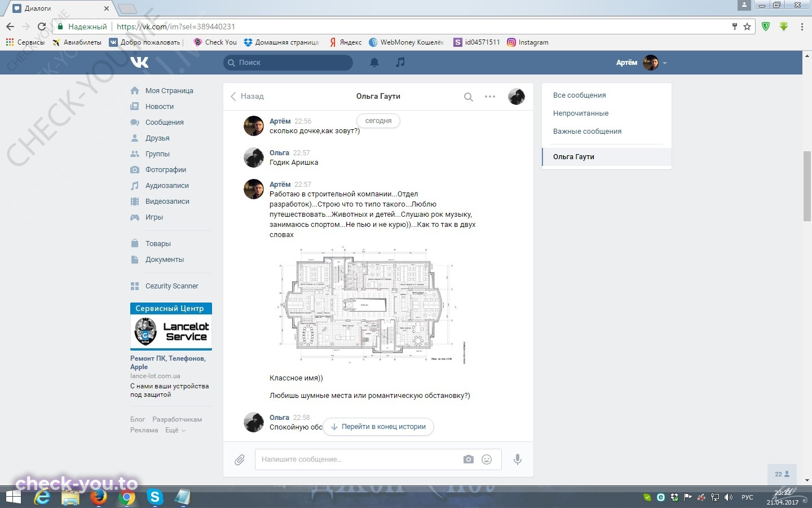Reload the page with refresh icon
This screenshot has height=508, width=812.
(x=41, y=27)
